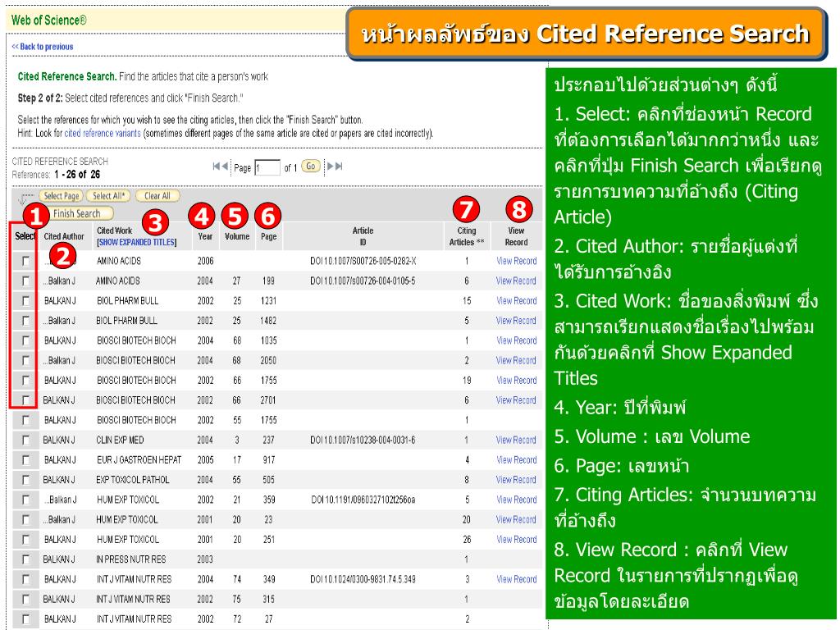Viewport: 840px width, 630px height.
Task: Select checkbox for BIOL PHARM BULL page 1482
Action: click(25, 321)
